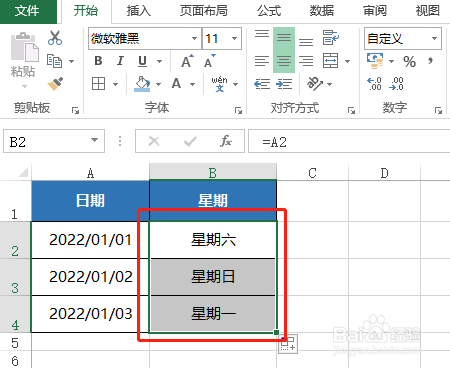Expand borders dropdown arrow
Screen dimensions: 450x368
(x=115, y=84)
